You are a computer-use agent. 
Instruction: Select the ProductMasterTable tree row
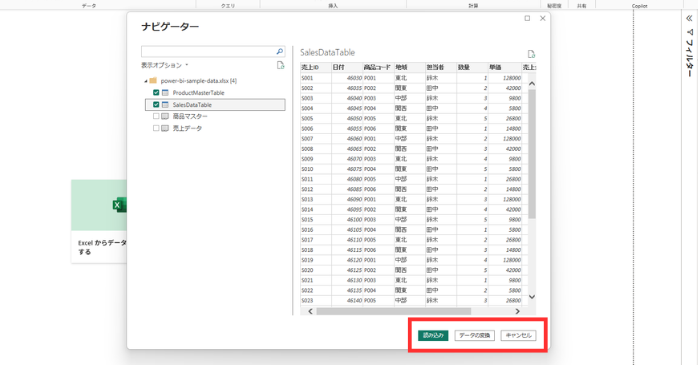tap(215, 93)
